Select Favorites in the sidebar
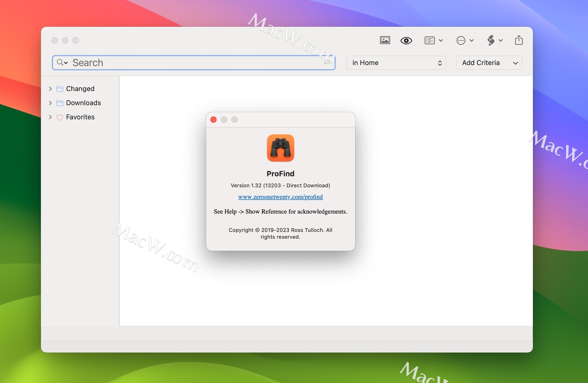 [80, 117]
